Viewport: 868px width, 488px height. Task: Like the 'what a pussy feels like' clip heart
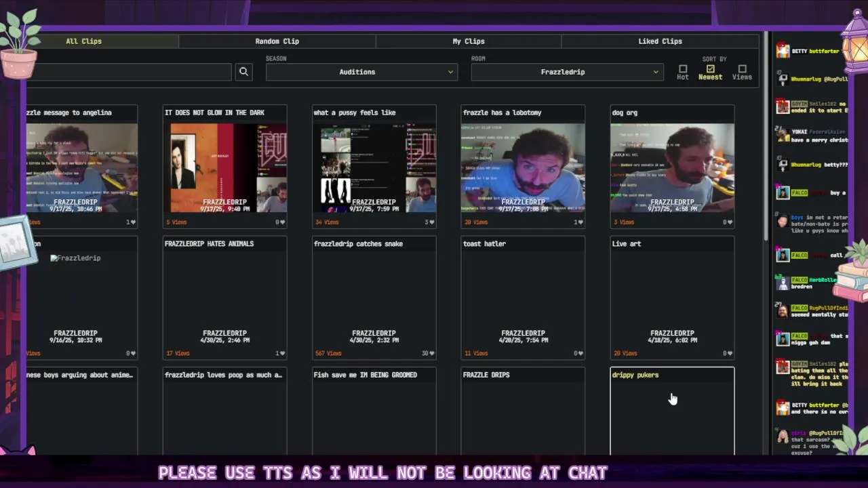point(431,222)
